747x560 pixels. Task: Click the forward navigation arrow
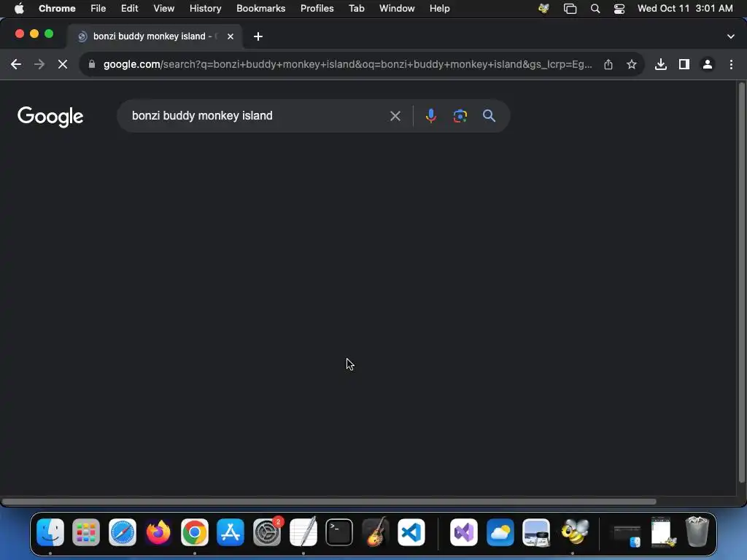click(x=39, y=64)
